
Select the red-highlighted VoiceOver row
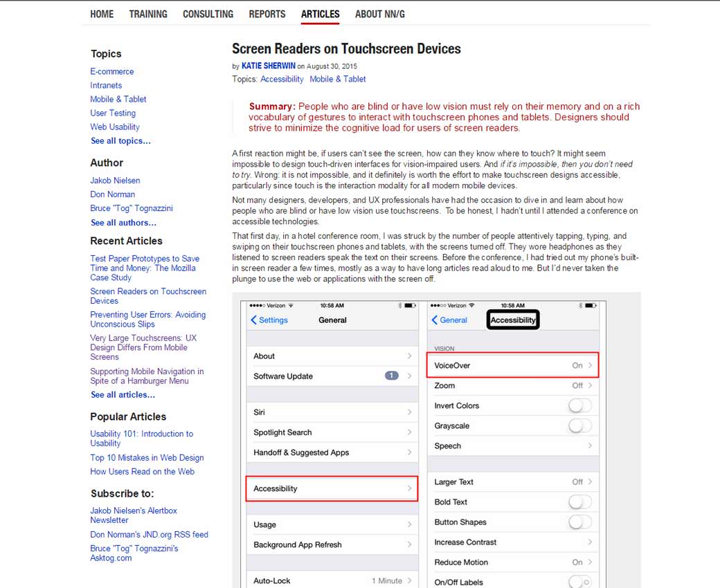[512, 365]
